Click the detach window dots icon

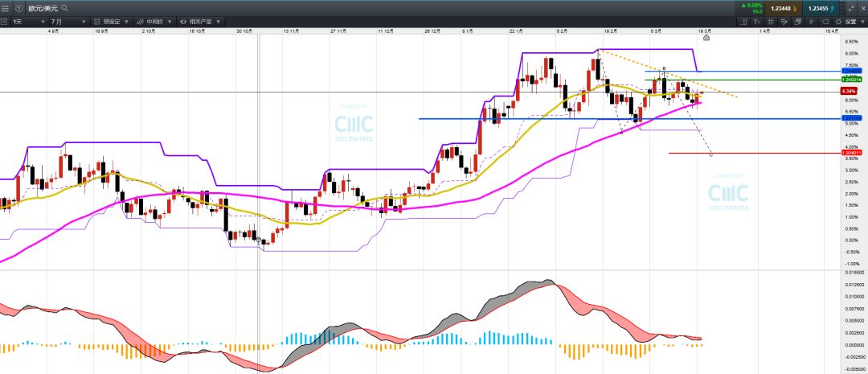click(853, 8)
